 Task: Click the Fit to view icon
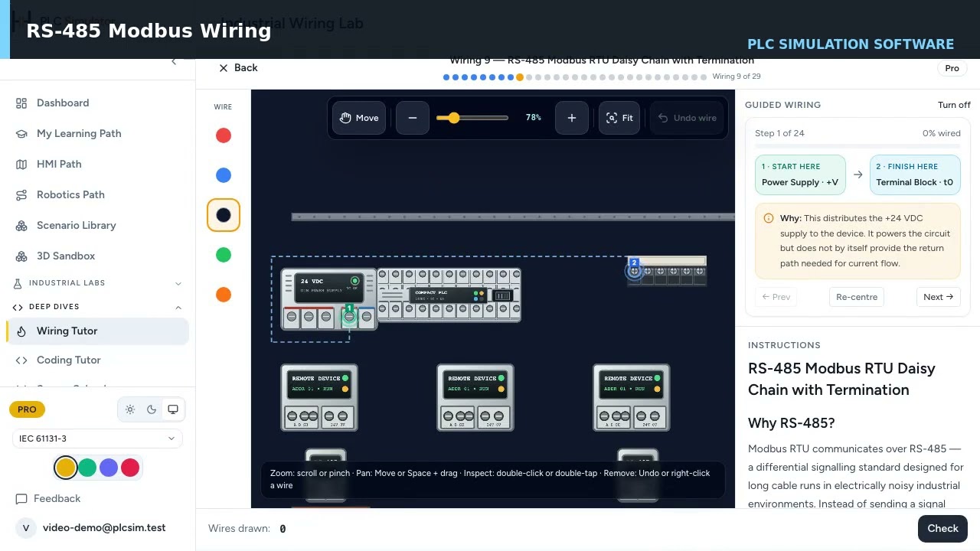[619, 118]
